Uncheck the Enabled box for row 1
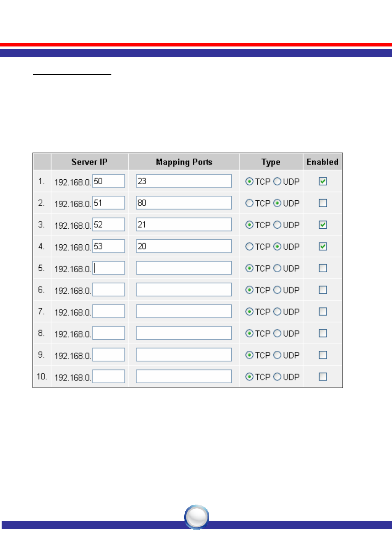Screen dimensions: 392x556 point(323,181)
